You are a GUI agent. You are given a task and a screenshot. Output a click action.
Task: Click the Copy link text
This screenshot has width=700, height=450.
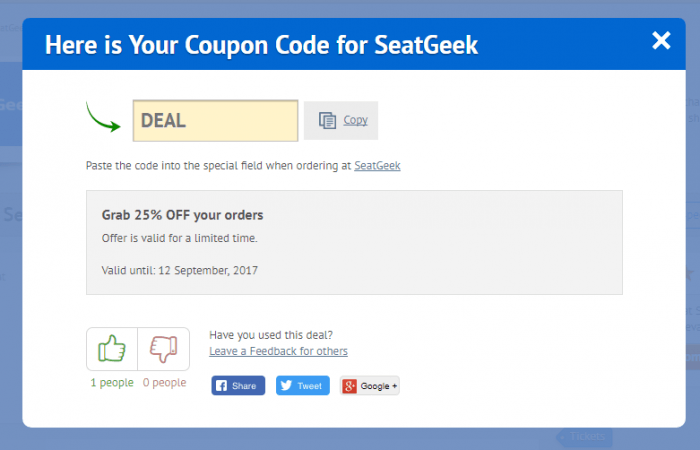tap(355, 120)
